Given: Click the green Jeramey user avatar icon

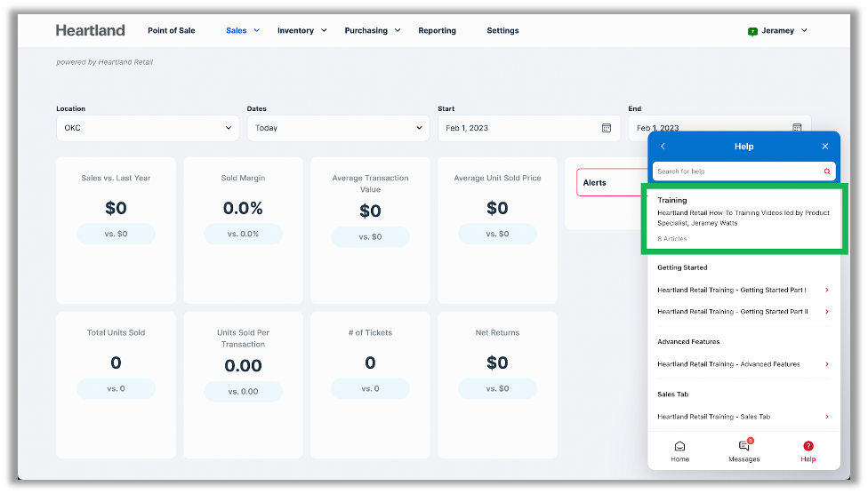Looking at the screenshot, I should pos(752,31).
